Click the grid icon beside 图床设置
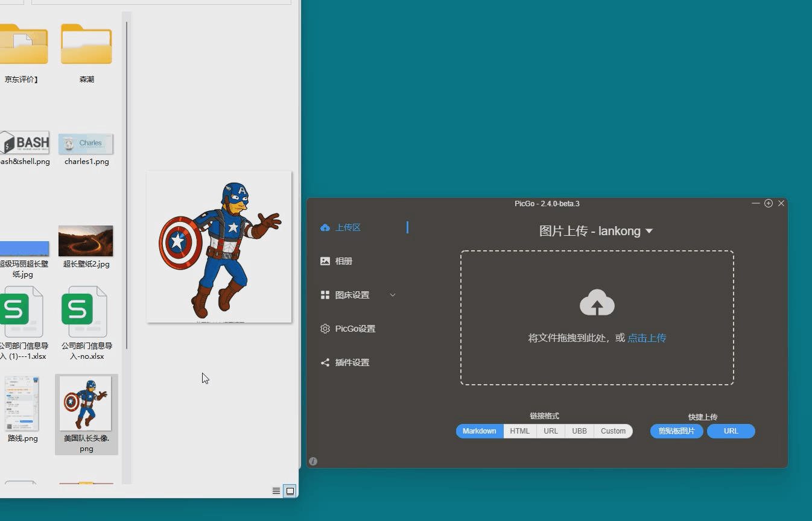This screenshot has width=812, height=521. coord(325,295)
